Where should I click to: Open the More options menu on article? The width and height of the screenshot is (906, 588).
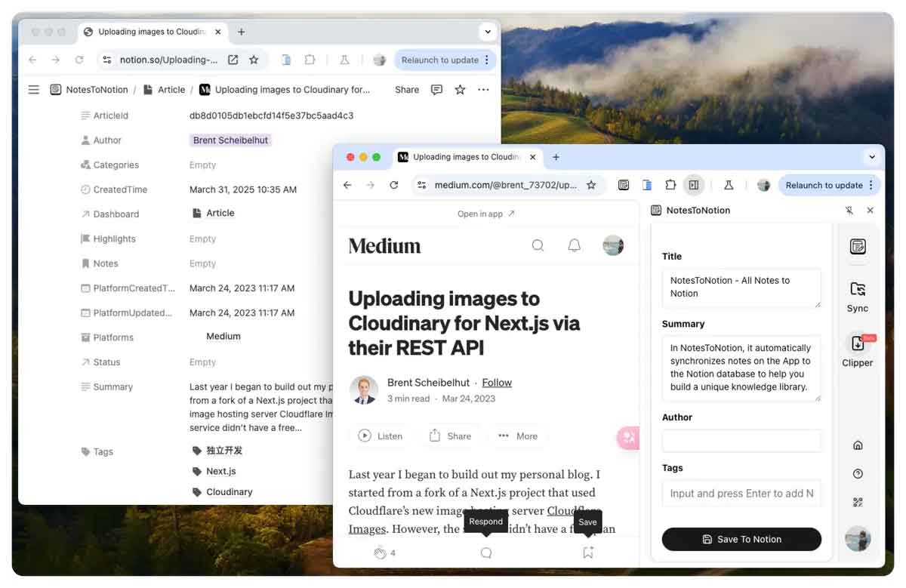coord(518,436)
